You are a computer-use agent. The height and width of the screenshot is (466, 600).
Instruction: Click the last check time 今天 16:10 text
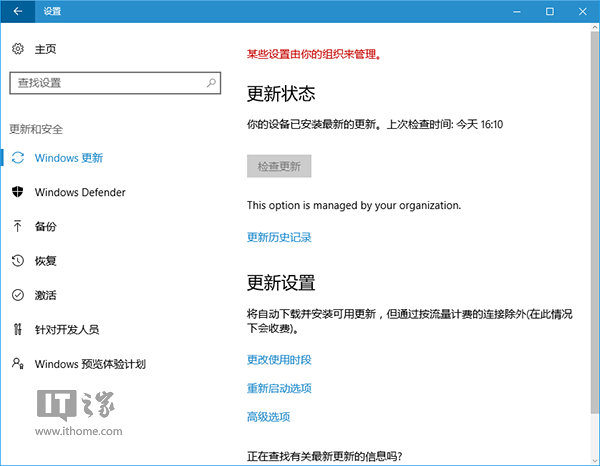[479, 124]
